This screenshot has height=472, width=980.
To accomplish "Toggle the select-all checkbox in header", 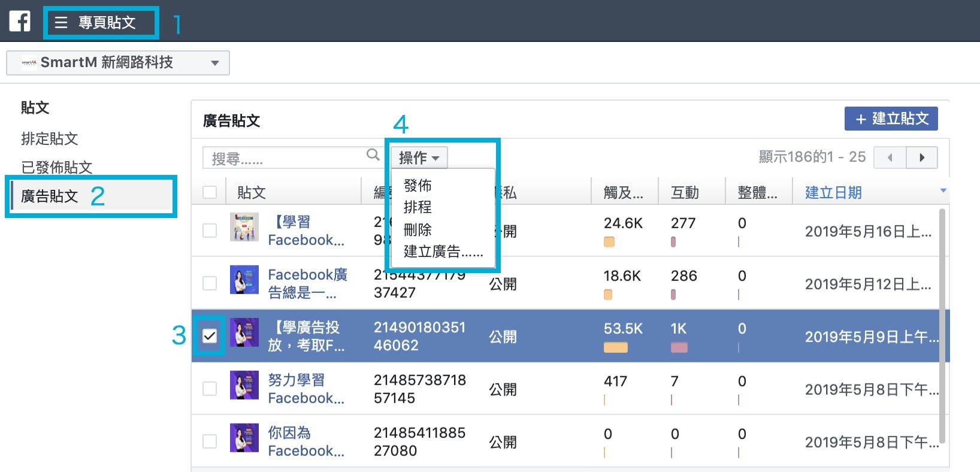I will point(210,192).
